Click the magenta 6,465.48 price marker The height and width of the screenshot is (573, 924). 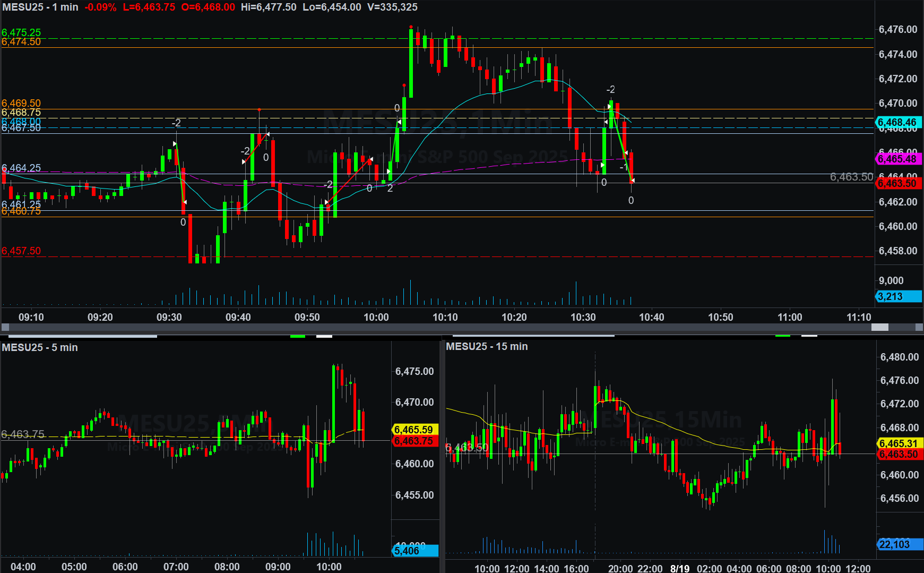click(x=898, y=159)
